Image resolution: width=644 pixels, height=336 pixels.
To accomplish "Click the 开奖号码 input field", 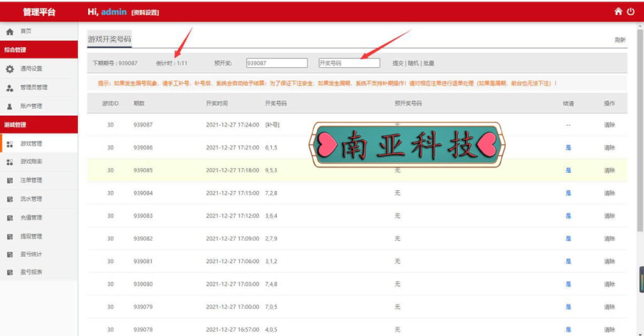I will 349,63.
